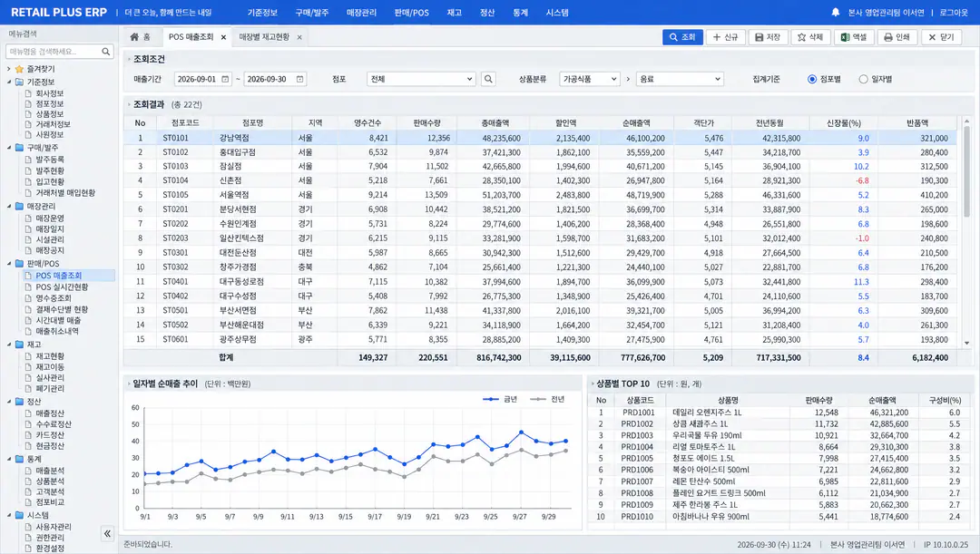Click the menu search magnifier icon
Screen dimensions: 980x554
click(x=106, y=52)
